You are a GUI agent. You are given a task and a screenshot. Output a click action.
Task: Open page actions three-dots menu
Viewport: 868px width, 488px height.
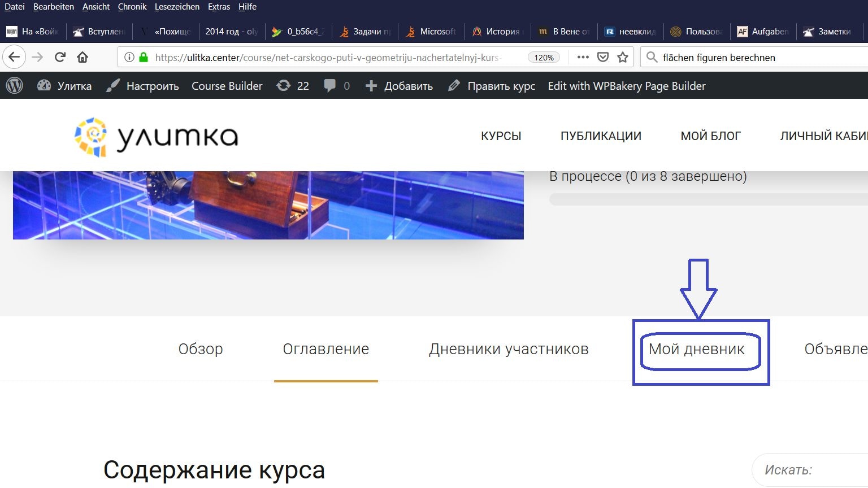[583, 57]
